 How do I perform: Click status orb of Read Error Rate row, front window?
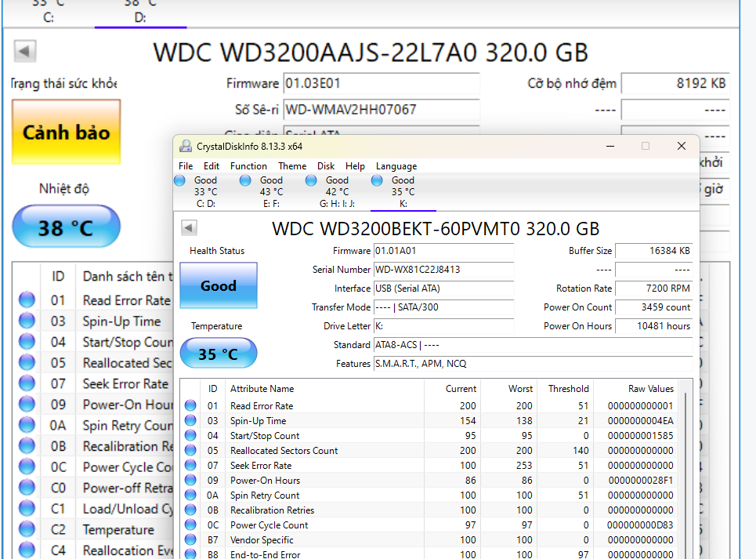[x=190, y=405]
